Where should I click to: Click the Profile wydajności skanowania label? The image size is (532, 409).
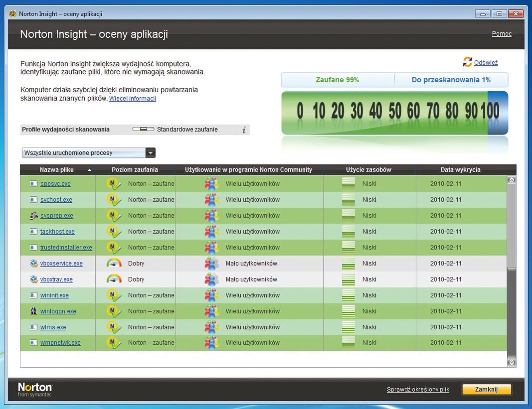[66, 130]
